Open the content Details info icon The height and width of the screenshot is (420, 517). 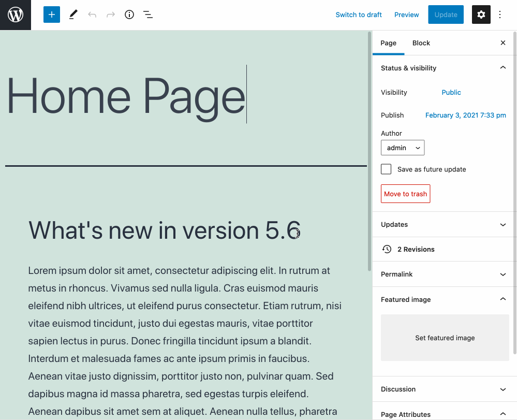129,15
